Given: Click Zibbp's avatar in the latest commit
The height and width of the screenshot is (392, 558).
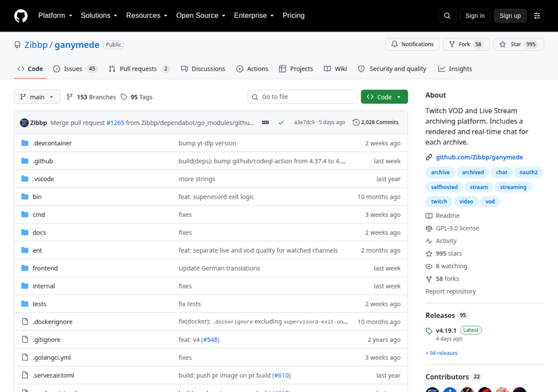Looking at the screenshot, I should click(x=24, y=122).
